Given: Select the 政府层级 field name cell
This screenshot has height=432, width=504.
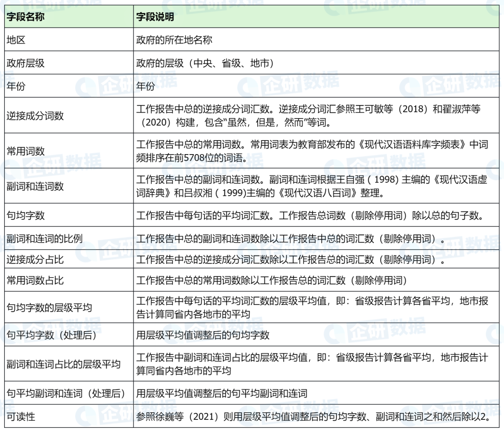Looking at the screenshot, I should pyautogui.click(x=69, y=63).
